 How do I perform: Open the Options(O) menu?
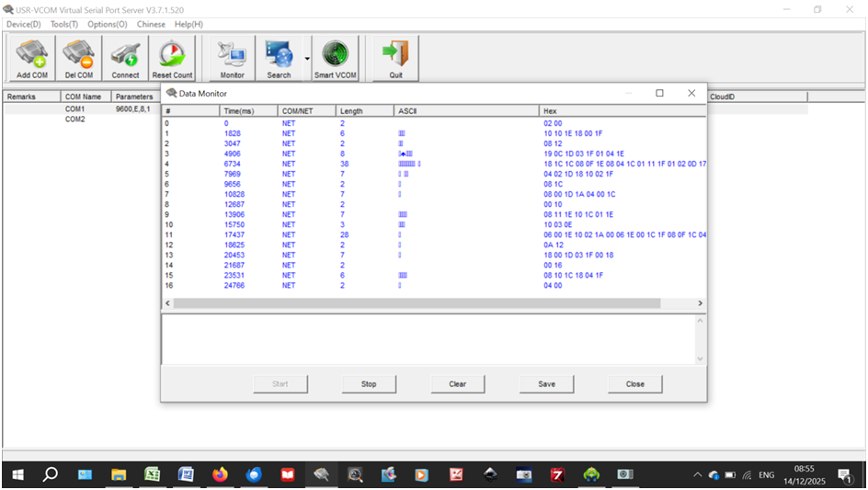108,24
